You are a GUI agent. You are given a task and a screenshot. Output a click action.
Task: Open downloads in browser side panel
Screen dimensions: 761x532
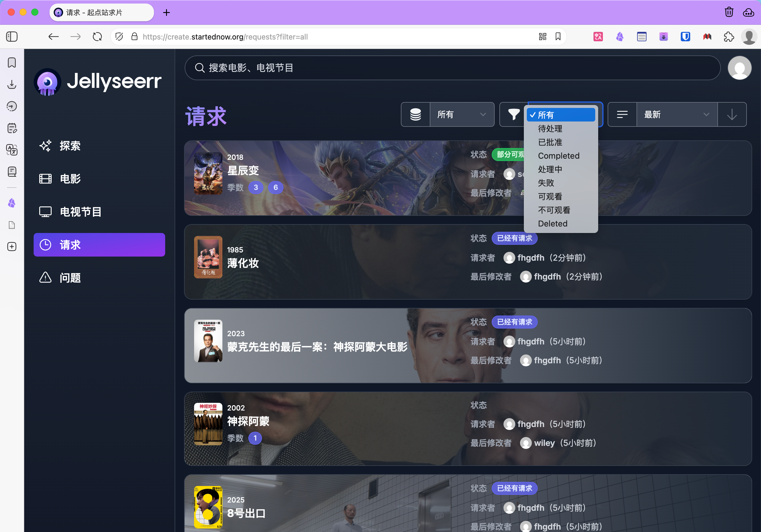pyautogui.click(x=12, y=85)
